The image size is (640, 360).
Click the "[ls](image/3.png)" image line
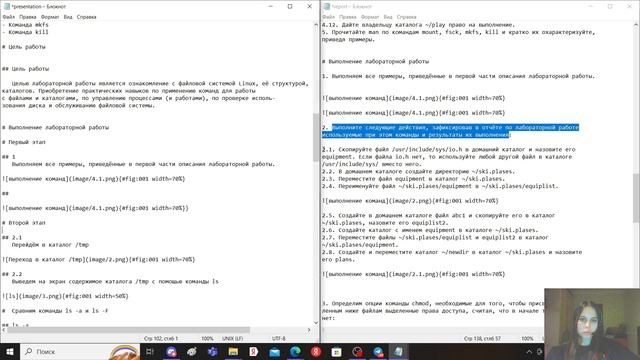65,296
